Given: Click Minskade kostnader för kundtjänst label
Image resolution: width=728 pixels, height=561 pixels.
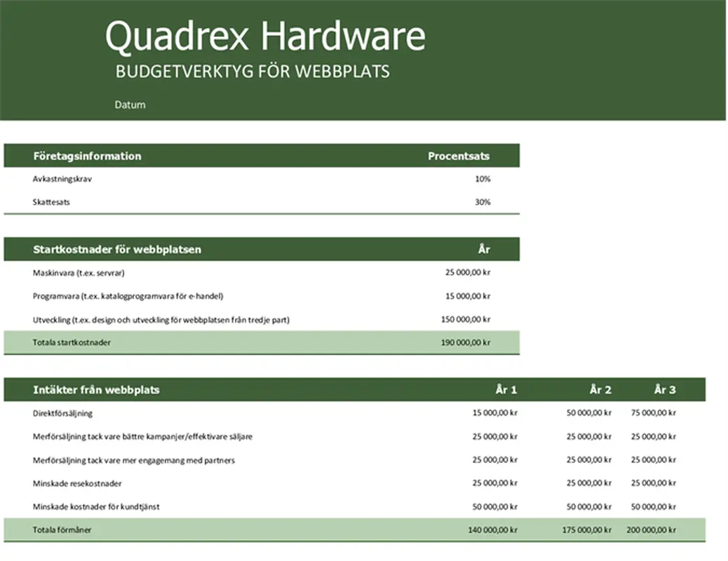Looking at the screenshot, I should click(96, 507).
